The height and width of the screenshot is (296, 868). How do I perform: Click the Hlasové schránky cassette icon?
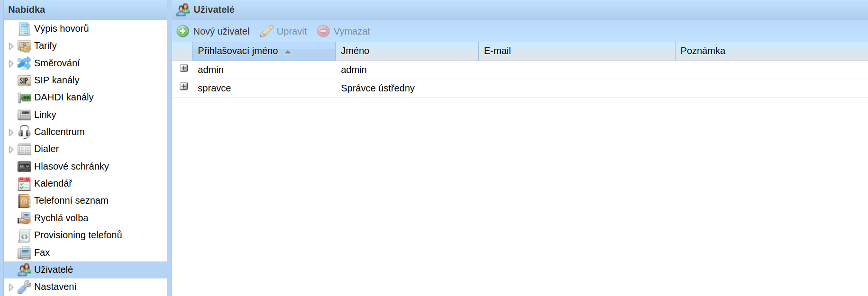coord(24,167)
